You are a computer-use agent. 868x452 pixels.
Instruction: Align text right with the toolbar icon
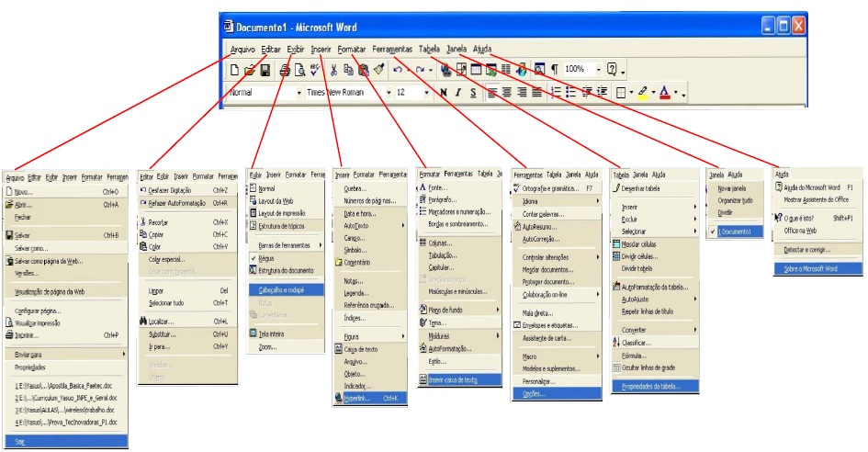coord(522,93)
